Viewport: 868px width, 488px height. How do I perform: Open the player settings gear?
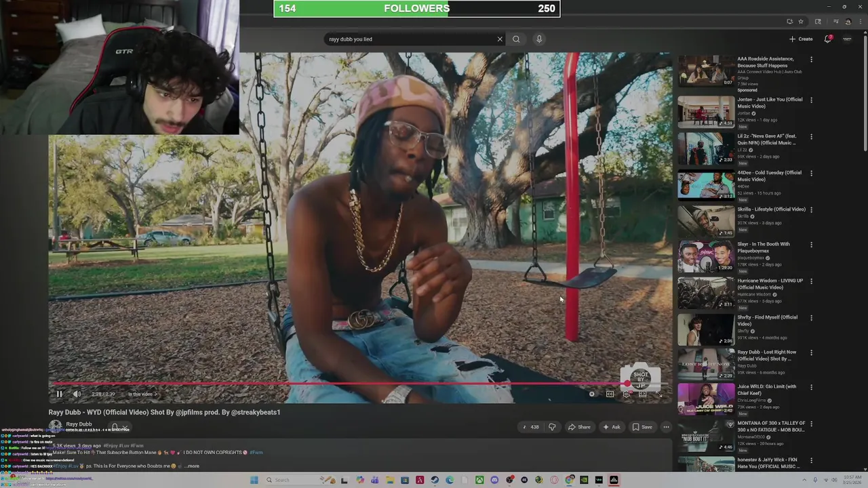pos(626,394)
